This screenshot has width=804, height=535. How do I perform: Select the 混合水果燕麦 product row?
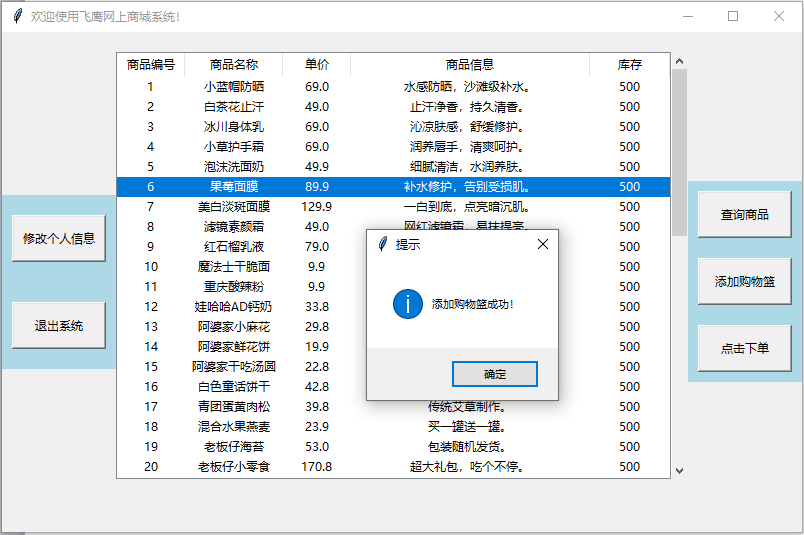[x=393, y=427]
